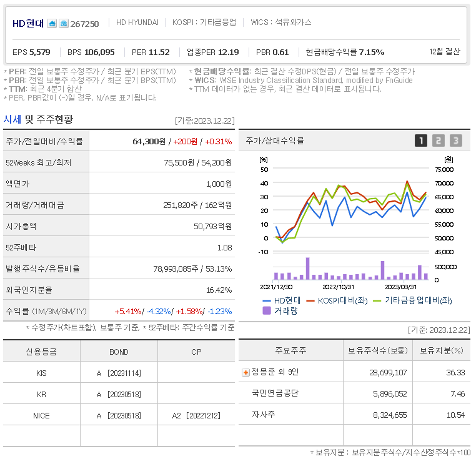
Task: Click the 12월 결산 label
Action: pos(445,52)
